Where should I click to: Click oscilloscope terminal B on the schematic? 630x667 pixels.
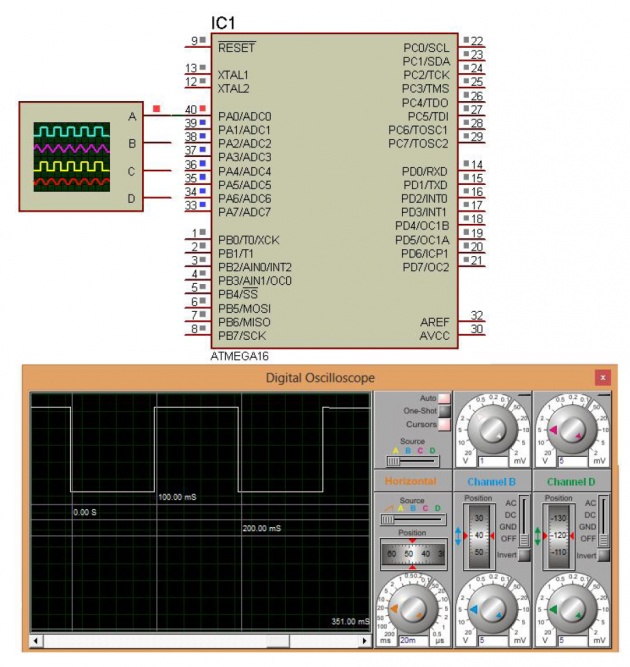[132, 144]
